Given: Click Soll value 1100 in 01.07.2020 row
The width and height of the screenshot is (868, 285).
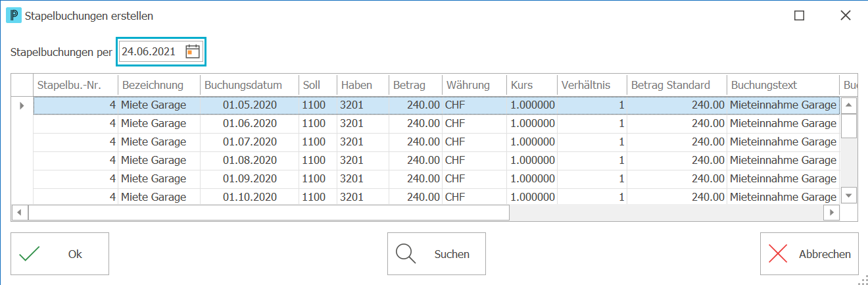Looking at the screenshot, I should pyautogui.click(x=314, y=142).
